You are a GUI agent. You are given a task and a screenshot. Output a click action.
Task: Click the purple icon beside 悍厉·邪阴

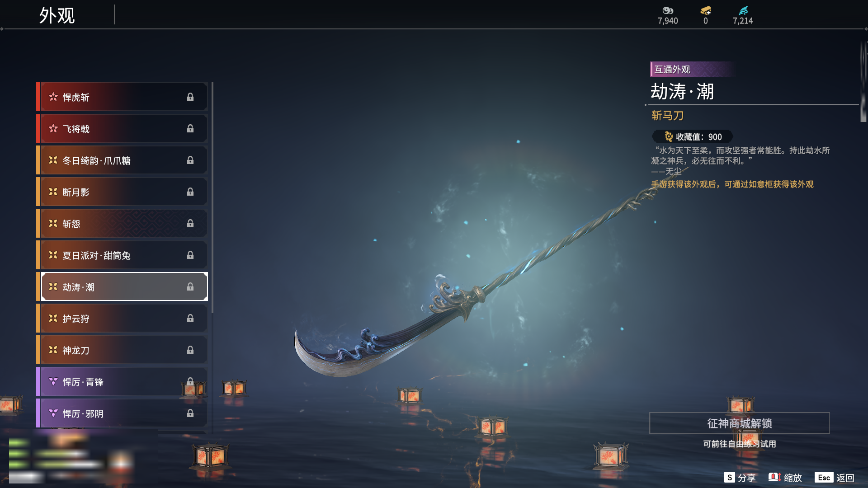53,413
